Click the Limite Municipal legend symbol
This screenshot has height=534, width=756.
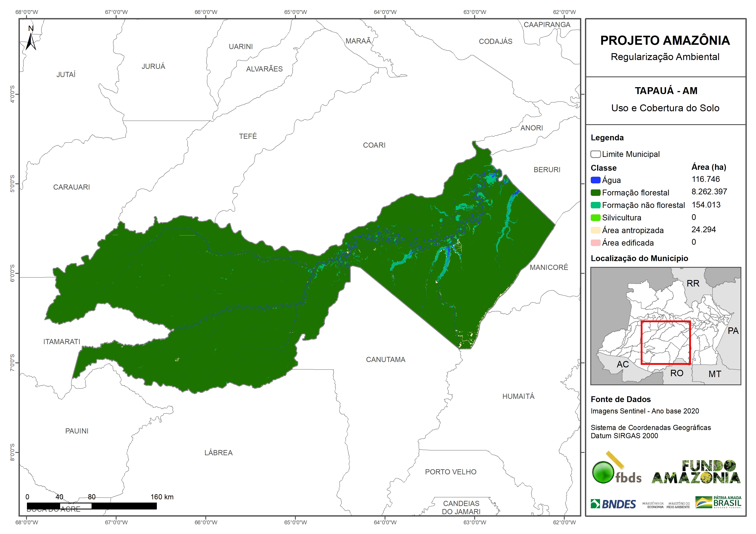tap(595, 154)
